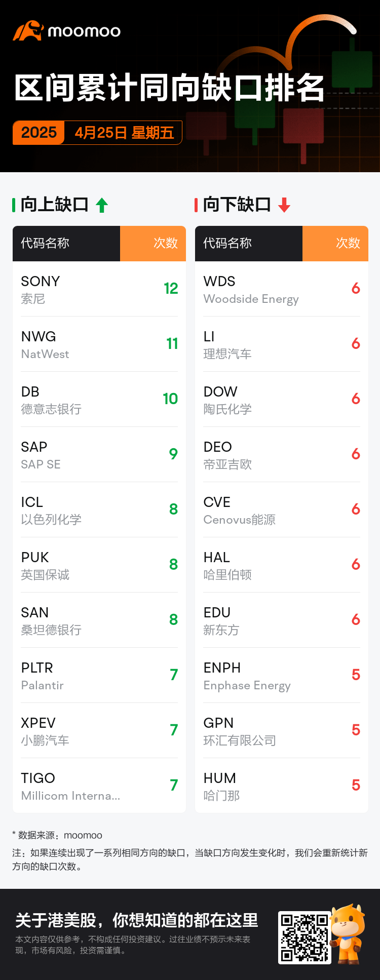Click the moomoo bull logo icon
This screenshot has height=980, width=380.
28,31
